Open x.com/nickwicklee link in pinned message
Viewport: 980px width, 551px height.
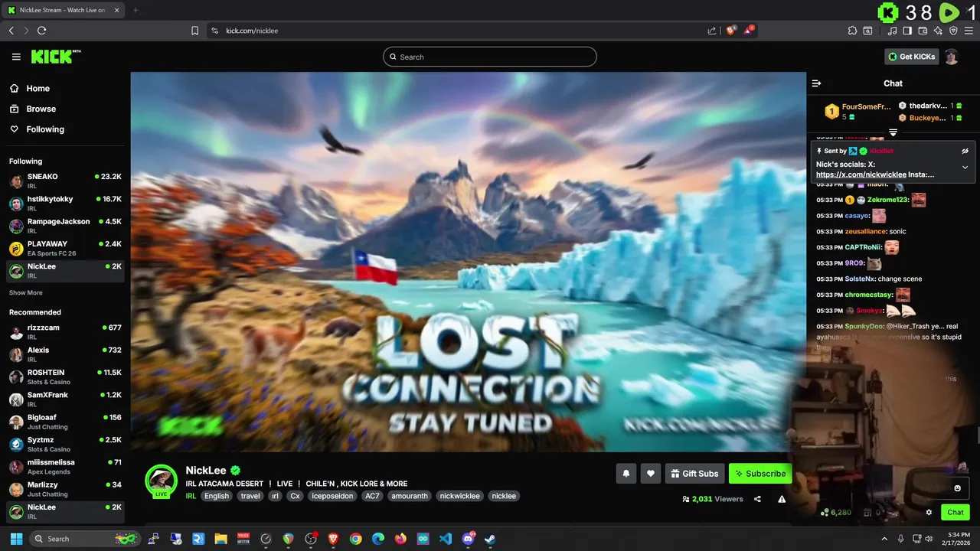[861, 174]
